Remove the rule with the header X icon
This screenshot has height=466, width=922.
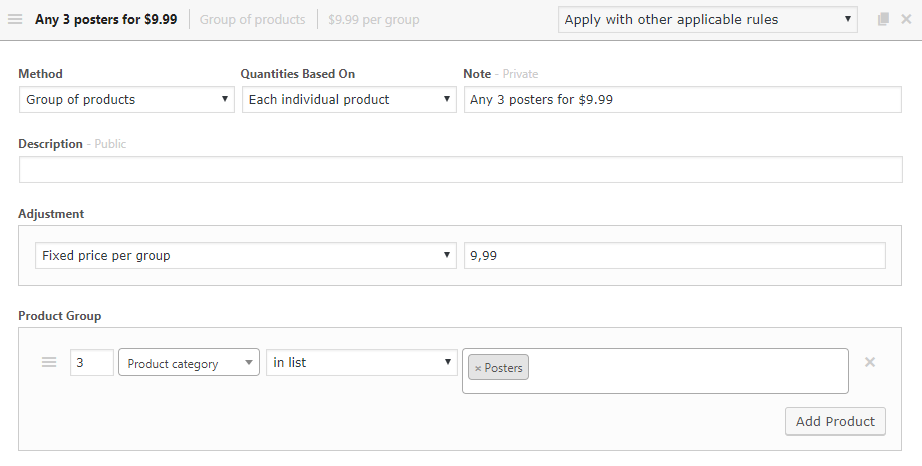(906, 19)
